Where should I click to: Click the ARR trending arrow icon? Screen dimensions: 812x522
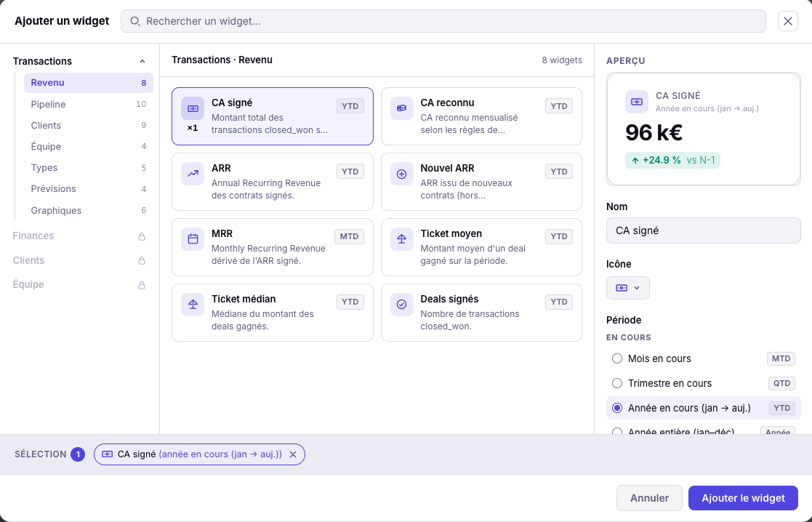(193, 174)
